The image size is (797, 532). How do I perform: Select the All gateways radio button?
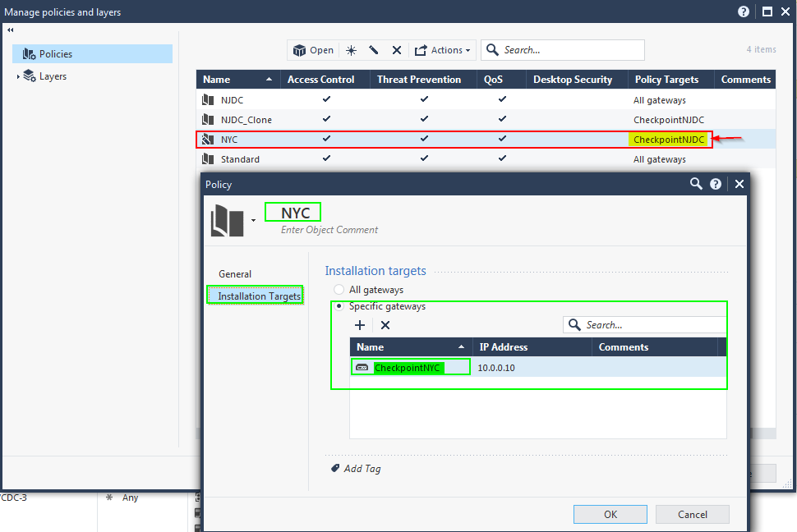[x=339, y=290]
